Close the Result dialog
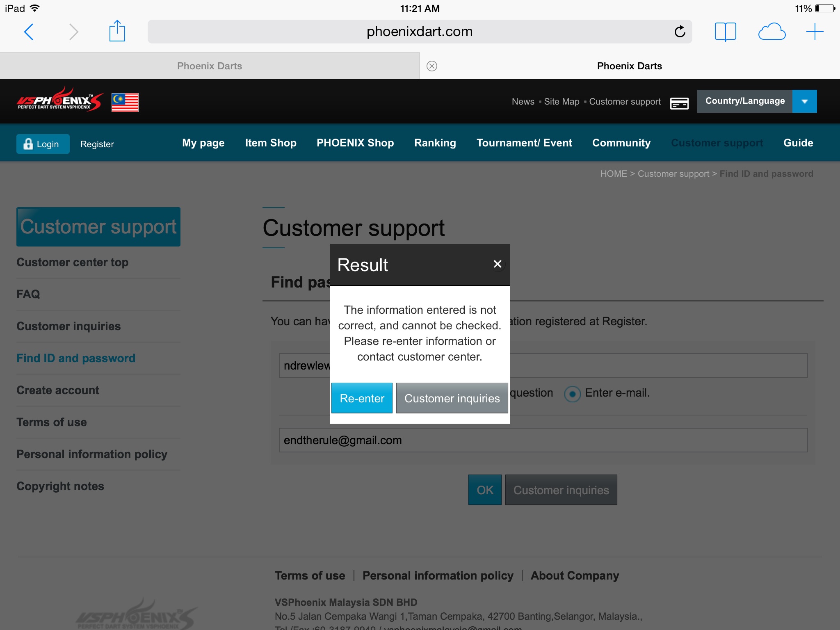 point(498,264)
